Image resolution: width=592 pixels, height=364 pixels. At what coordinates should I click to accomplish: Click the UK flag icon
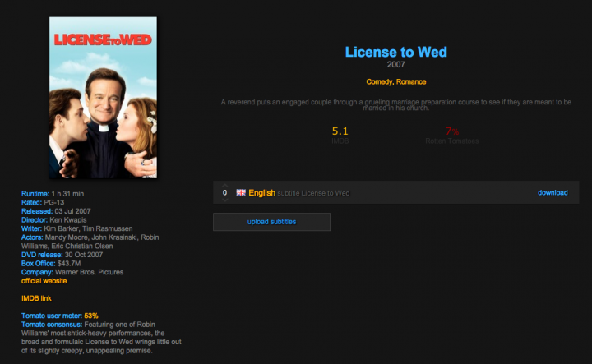(241, 192)
